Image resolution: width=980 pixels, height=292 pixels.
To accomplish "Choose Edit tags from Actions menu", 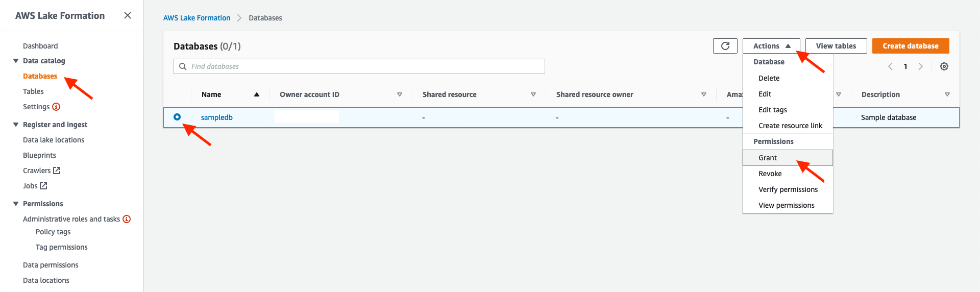I will coord(788,110).
